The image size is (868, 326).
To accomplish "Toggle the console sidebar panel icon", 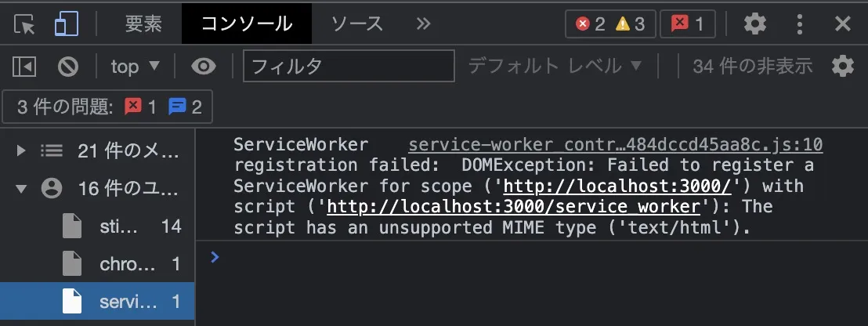I will [x=24, y=67].
